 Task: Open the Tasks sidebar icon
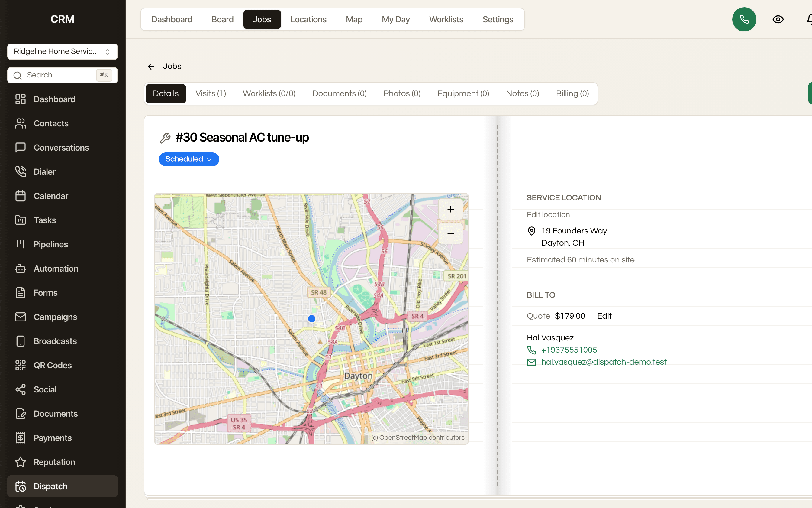pos(21,220)
